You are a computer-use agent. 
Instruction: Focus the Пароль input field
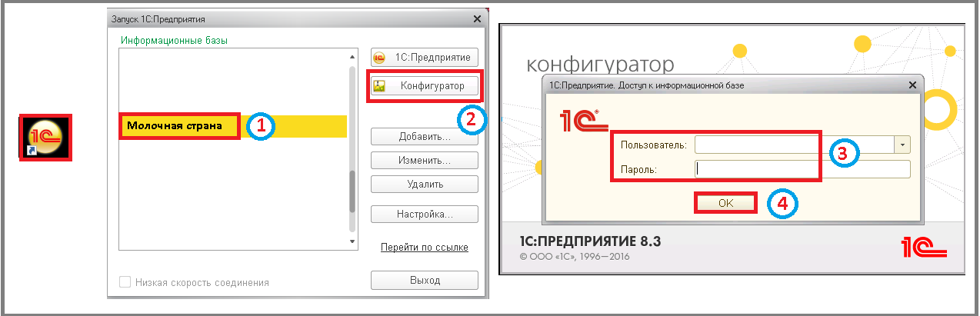pos(802,169)
